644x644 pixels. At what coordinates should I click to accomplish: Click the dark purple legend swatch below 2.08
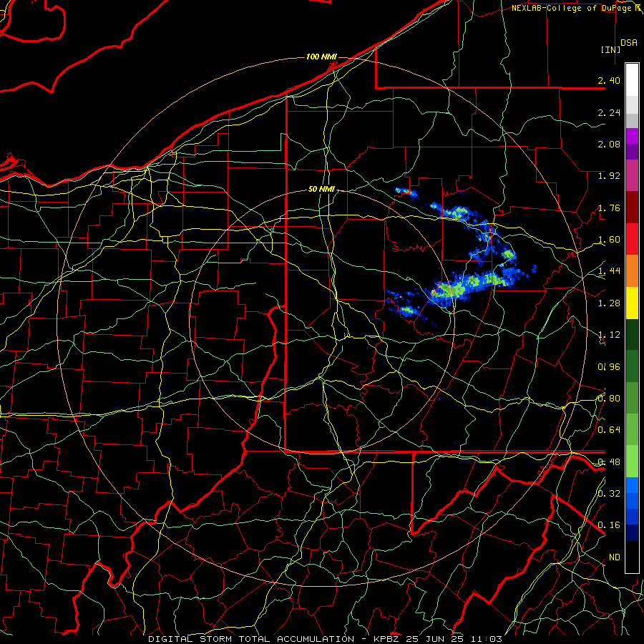pos(632,152)
